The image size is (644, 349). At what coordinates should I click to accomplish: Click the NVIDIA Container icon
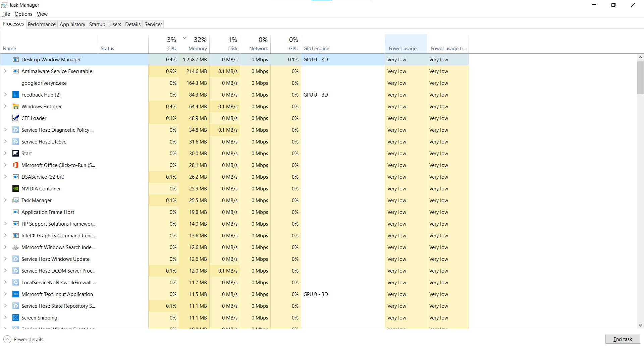coord(15,189)
